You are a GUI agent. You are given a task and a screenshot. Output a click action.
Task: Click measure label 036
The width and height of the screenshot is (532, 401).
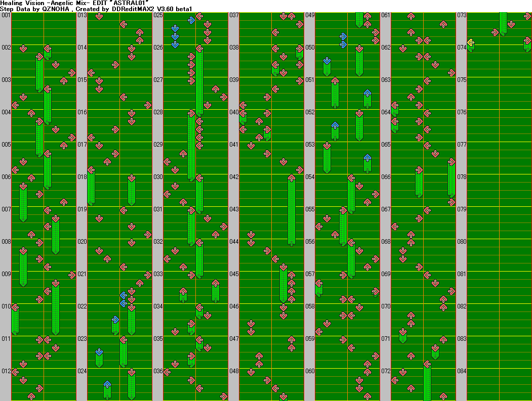[x=158, y=371]
